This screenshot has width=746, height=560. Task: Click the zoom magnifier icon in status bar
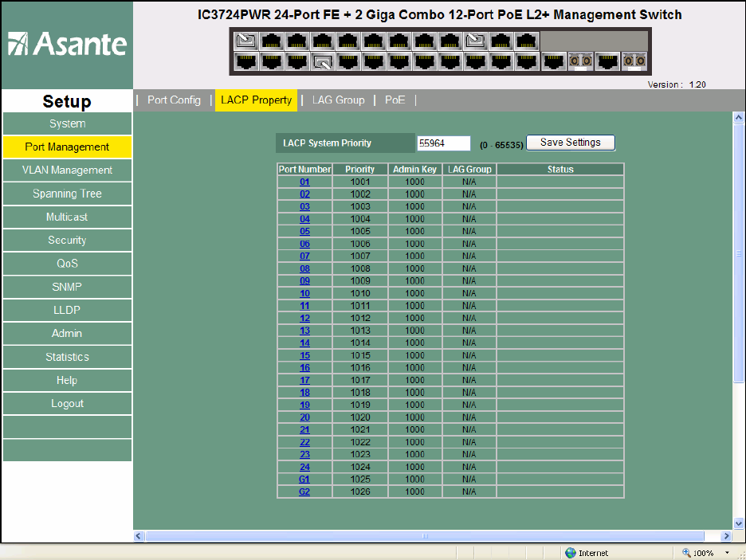[687, 553]
